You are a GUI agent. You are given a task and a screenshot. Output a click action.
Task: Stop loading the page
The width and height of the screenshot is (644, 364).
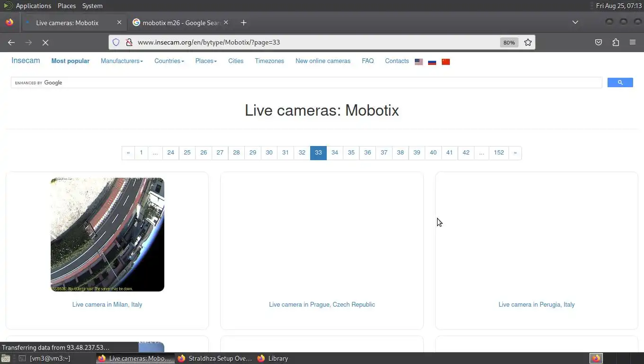tap(45, 42)
